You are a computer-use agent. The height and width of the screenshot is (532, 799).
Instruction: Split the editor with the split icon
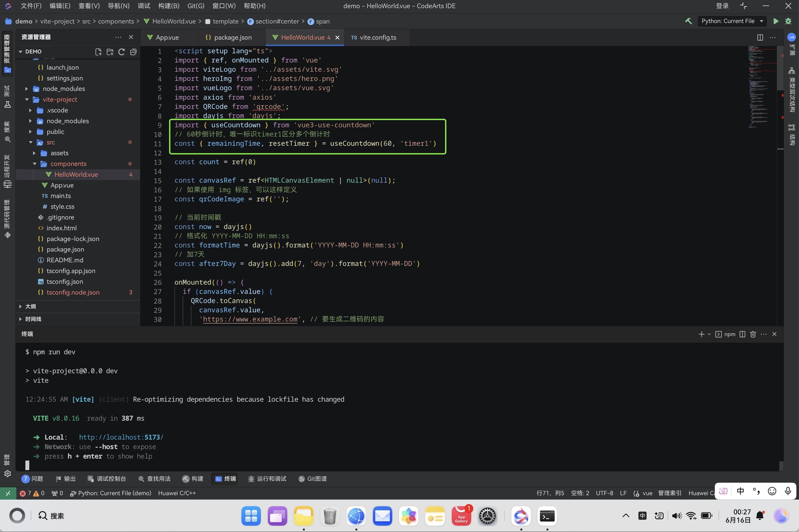click(760, 37)
